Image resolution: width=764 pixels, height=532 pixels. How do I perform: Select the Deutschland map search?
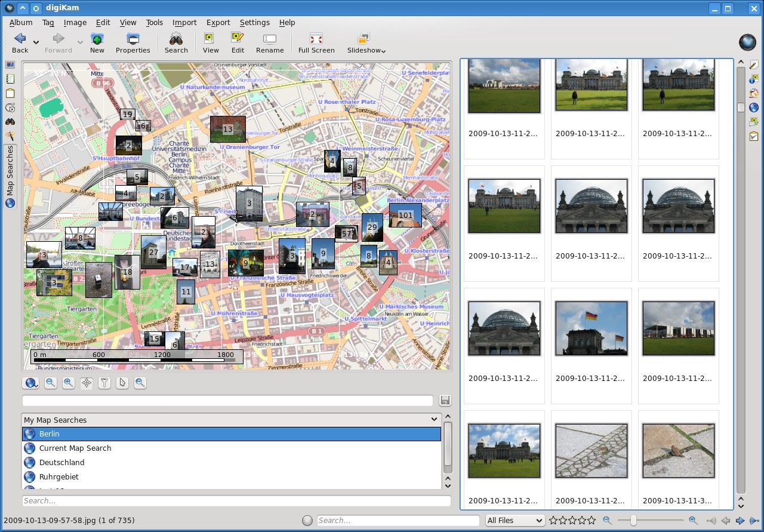point(61,463)
